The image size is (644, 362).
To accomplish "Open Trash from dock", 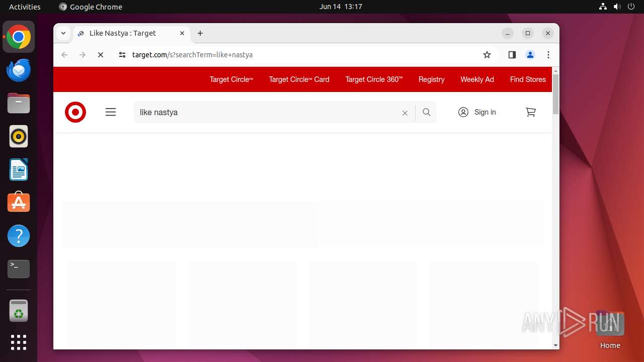I will pyautogui.click(x=19, y=311).
